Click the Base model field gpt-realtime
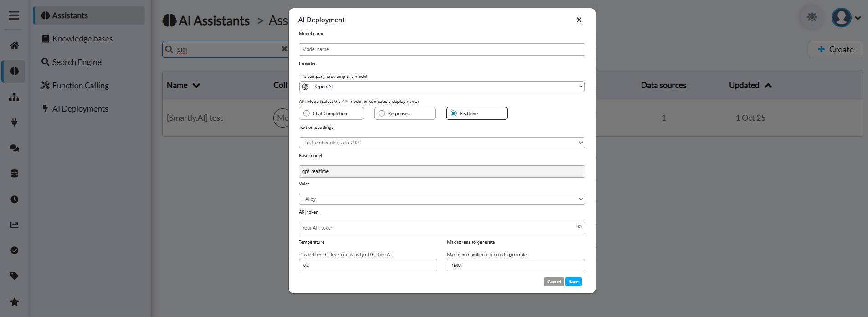The height and width of the screenshot is (317, 868). pos(442,171)
